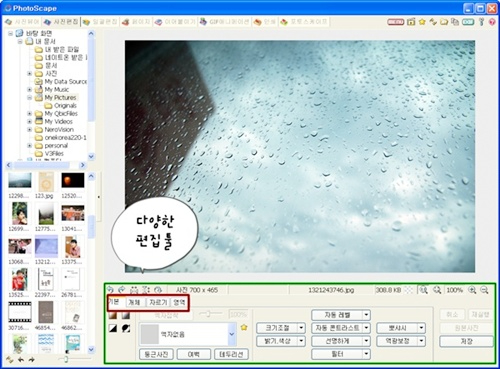Open the 액자없음 frame combo box
The image size is (500, 369).
click(x=188, y=334)
